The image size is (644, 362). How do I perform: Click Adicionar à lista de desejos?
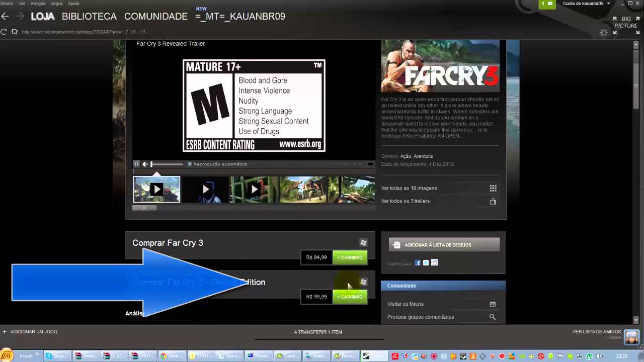click(x=444, y=245)
